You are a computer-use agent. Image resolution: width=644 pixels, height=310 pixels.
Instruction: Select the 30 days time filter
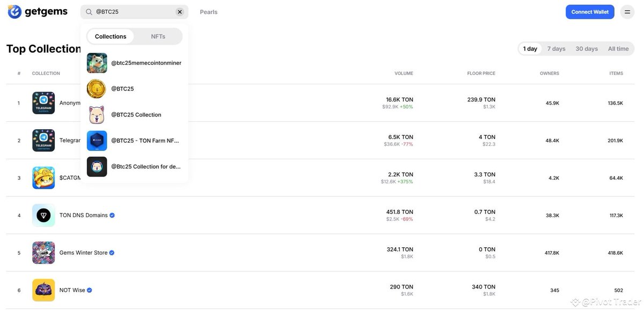click(x=587, y=49)
